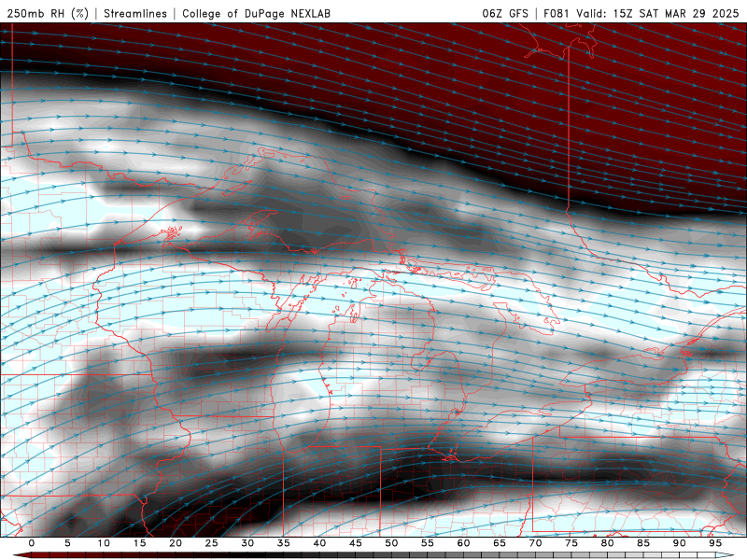
Task: Click the colorbar scale label "95"
Action: pyautogui.click(x=715, y=543)
